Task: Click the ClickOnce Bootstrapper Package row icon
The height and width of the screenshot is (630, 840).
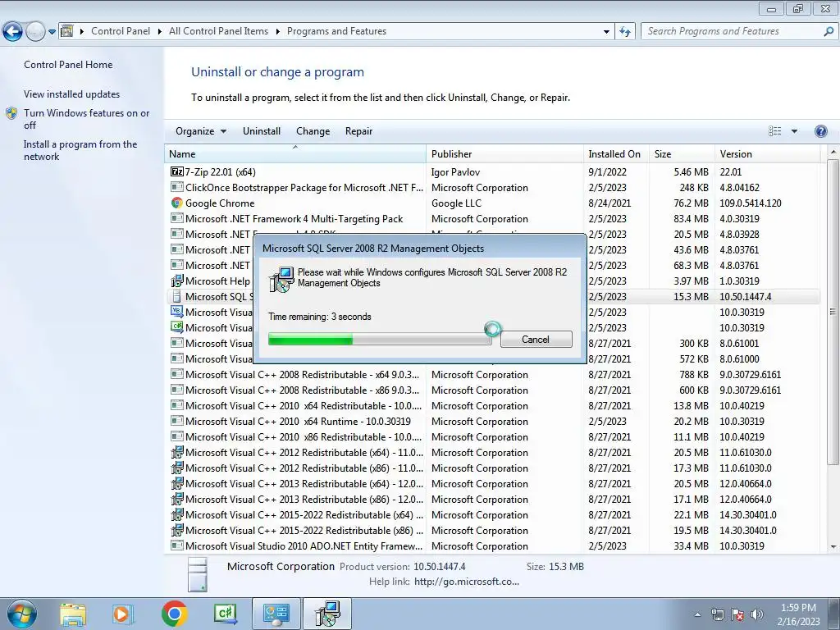Action: coord(177,188)
